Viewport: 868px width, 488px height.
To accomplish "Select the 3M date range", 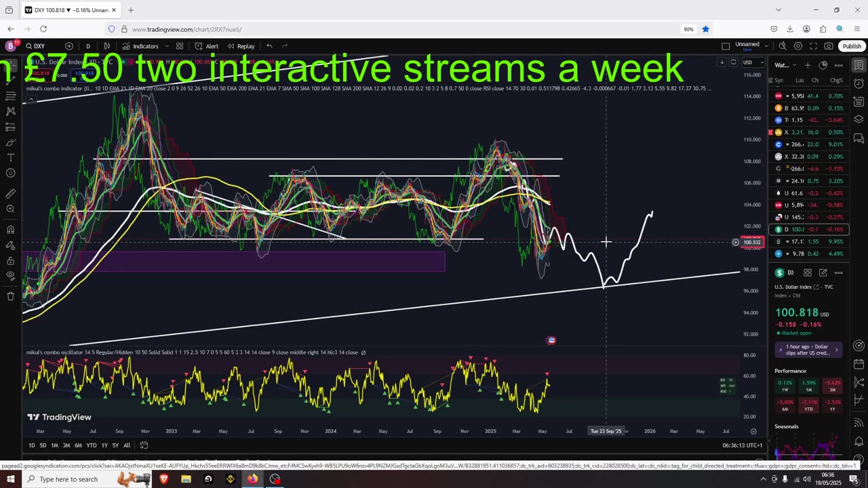I will coord(66,445).
